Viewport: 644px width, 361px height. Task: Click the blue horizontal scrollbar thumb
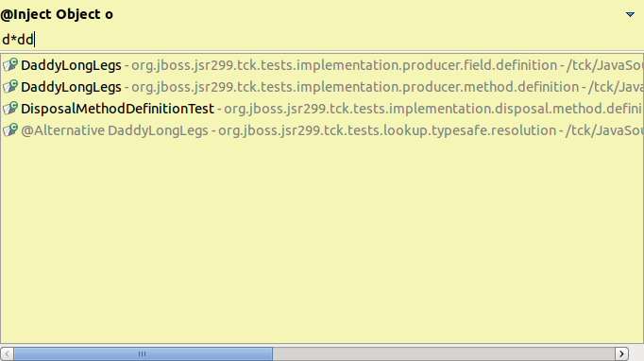(x=143, y=353)
